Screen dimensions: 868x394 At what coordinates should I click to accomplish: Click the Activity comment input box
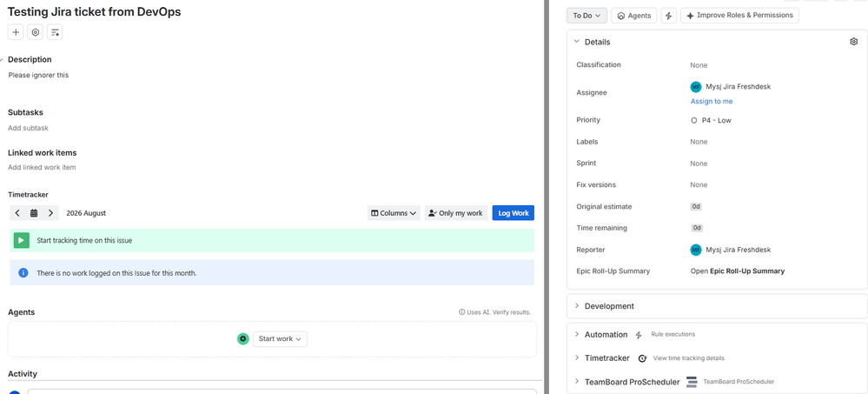click(x=282, y=391)
